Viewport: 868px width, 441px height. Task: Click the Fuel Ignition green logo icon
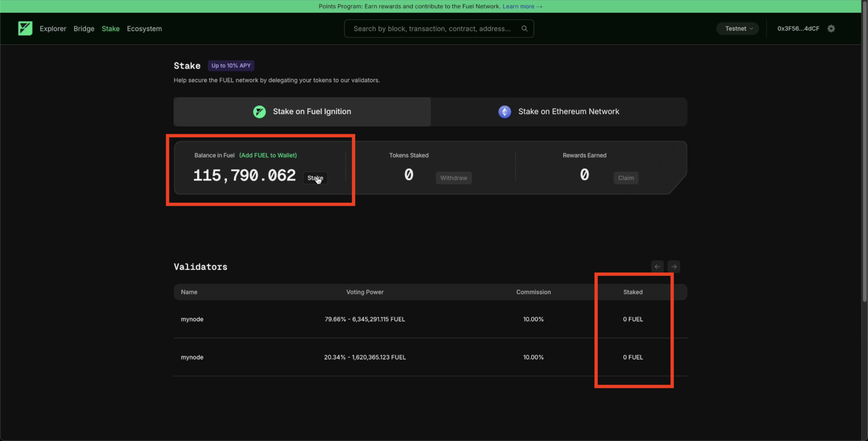click(259, 111)
